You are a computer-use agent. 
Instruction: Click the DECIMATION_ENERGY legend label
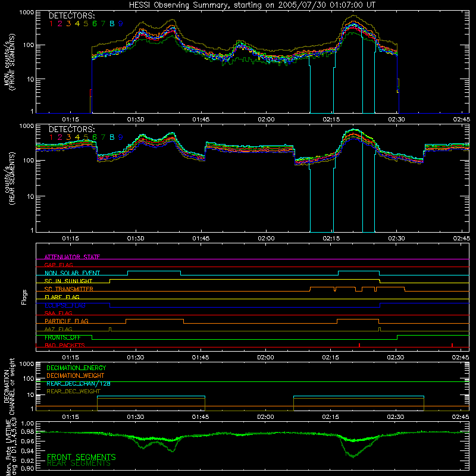pyautogui.click(x=76, y=368)
